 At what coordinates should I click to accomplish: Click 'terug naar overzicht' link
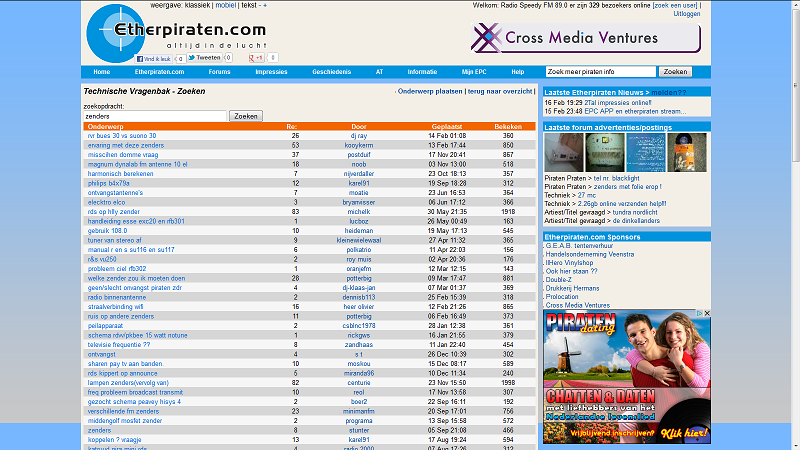(x=500, y=91)
